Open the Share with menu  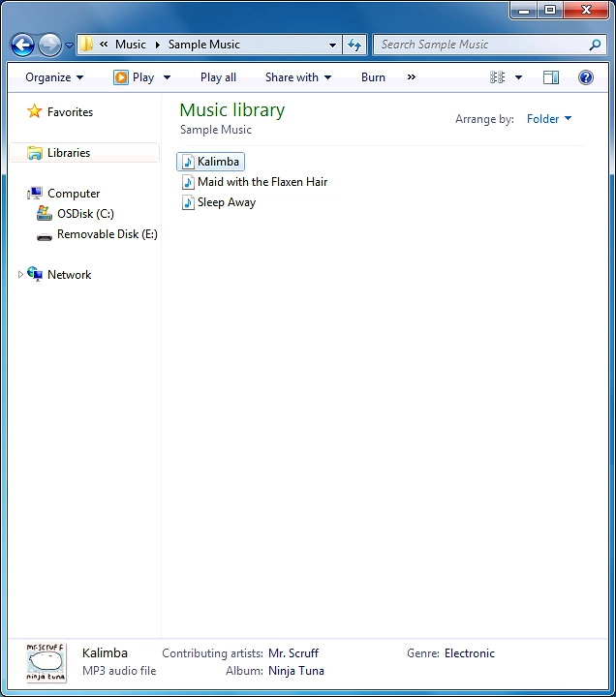(x=298, y=77)
